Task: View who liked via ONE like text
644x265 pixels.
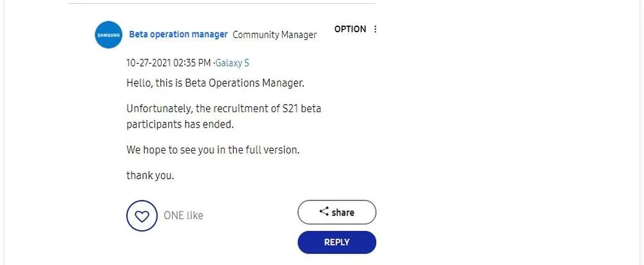Action: point(183,215)
